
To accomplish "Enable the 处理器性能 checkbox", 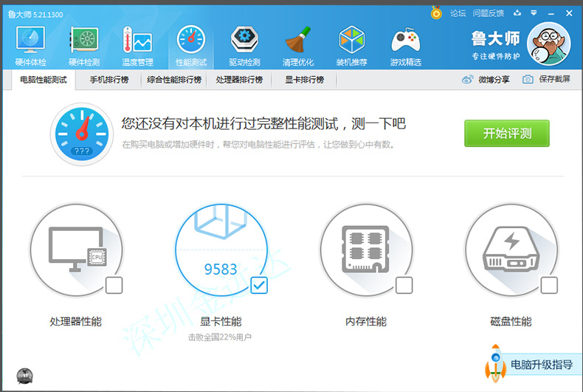I will coord(114,285).
